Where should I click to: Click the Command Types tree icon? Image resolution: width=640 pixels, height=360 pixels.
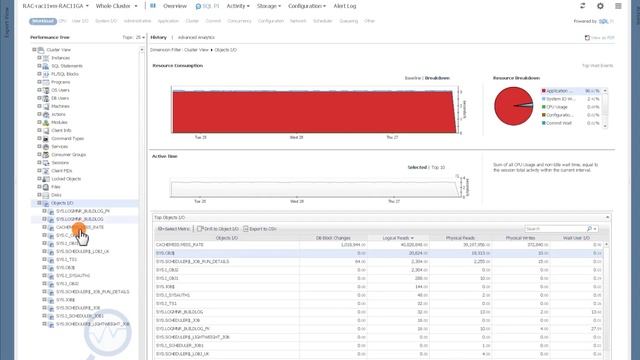46,139
